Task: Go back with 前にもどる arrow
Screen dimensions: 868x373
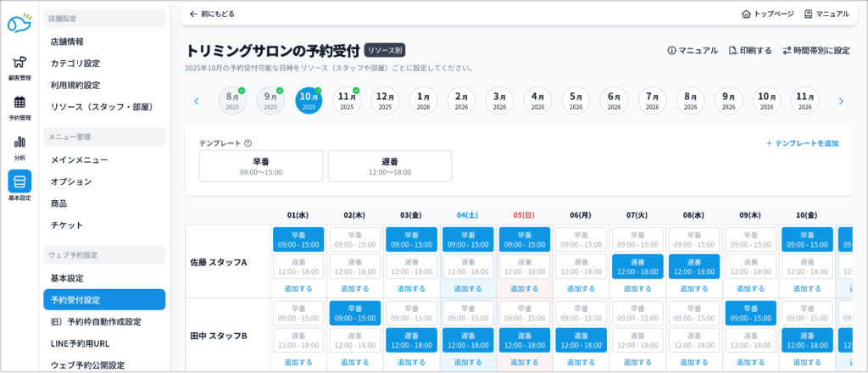Action: click(x=193, y=14)
